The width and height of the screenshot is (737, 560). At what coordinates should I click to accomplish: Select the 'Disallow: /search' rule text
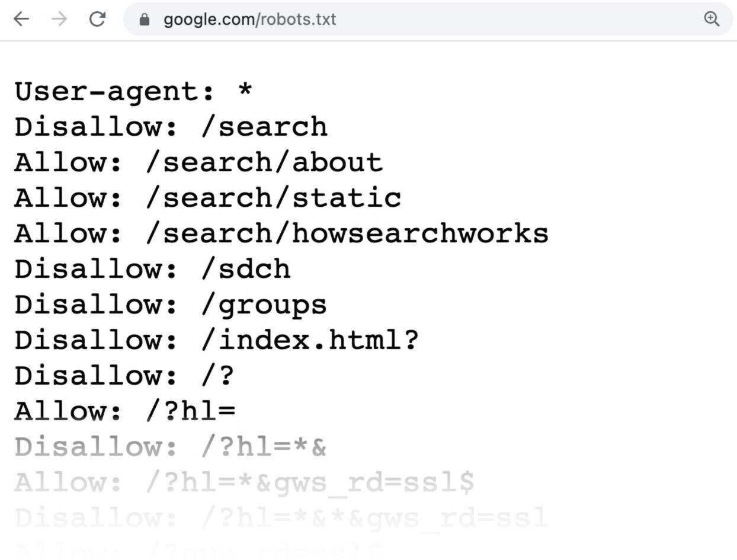[170, 126]
